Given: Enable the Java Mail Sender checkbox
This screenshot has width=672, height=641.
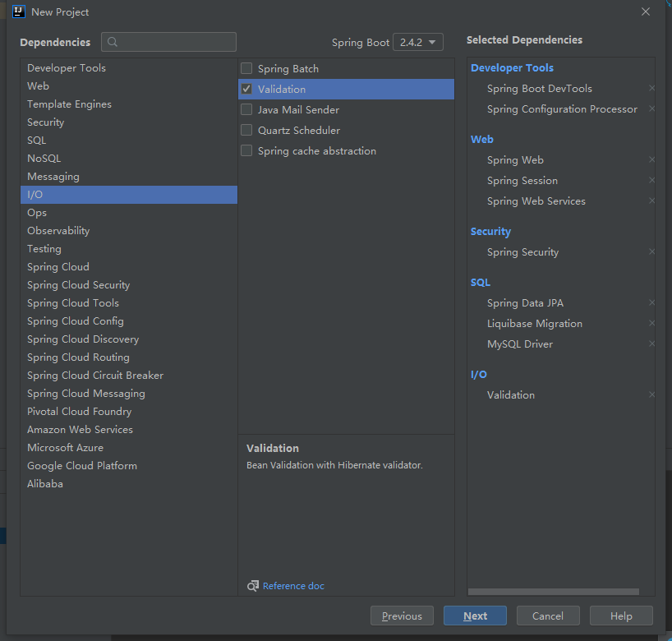Looking at the screenshot, I should (x=246, y=110).
